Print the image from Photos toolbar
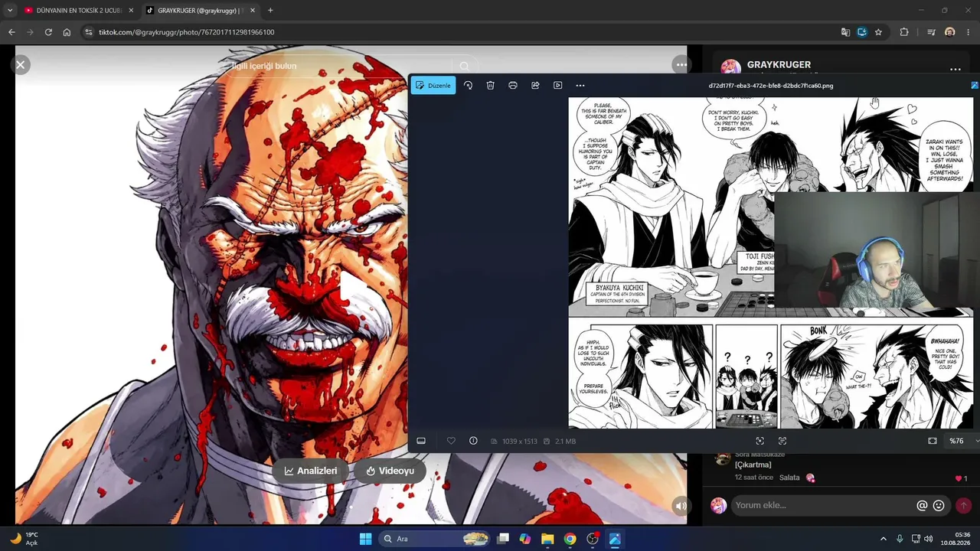Viewport: 980px width, 551px height. click(513, 85)
